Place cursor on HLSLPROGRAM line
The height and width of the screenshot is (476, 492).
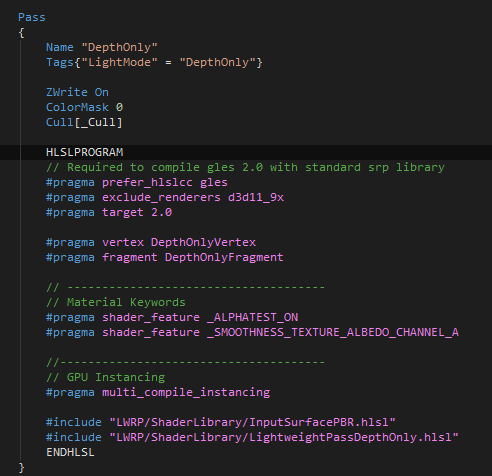85,152
